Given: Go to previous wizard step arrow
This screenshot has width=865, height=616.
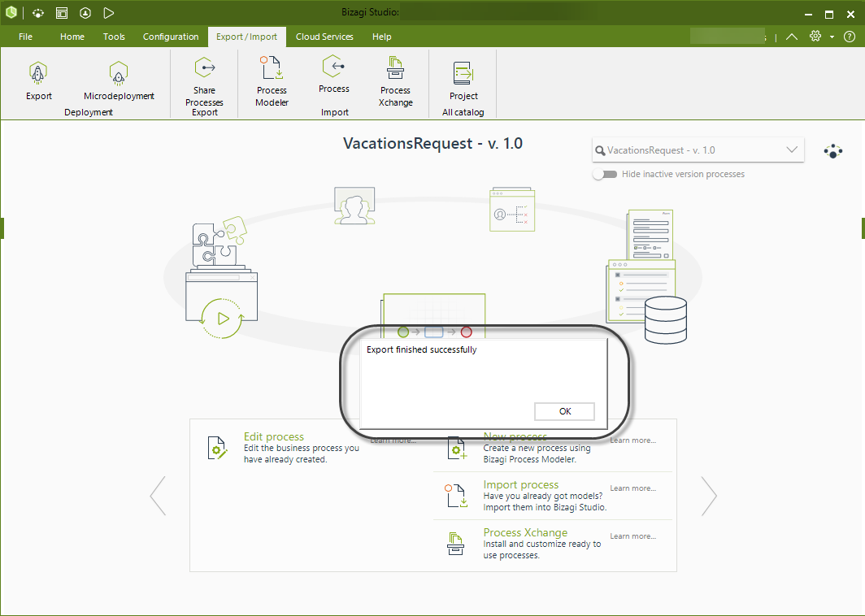Looking at the screenshot, I should click(158, 495).
